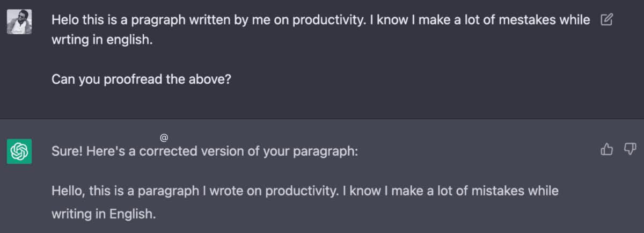Click the thumbs down icon
The width and height of the screenshot is (644, 233).
[630, 149]
